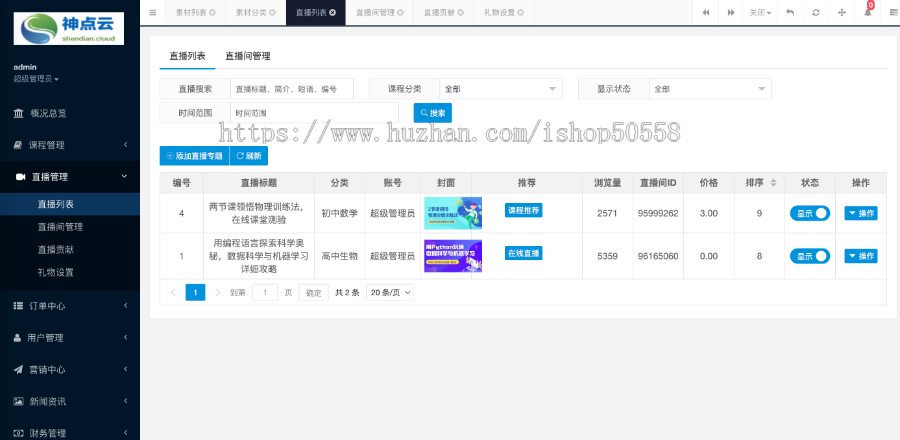Click the next page arrow in pagination
The width and height of the screenshot is (900, 440).
(218, 293)
